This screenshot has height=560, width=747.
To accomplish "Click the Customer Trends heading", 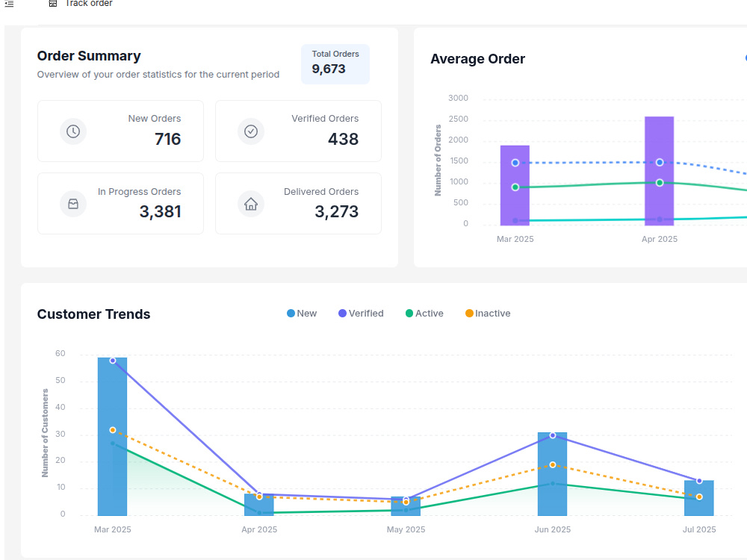I will (94, 314).
